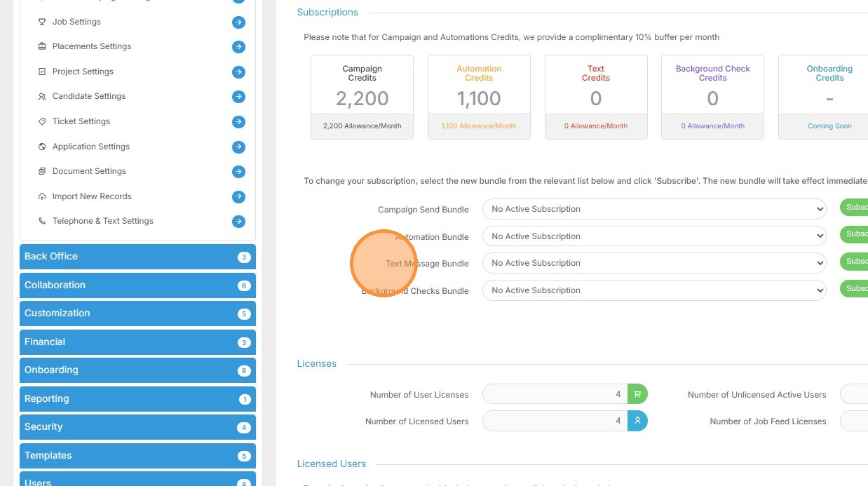
Task: Open Document Settings via its arrow icon
Action: pos(239,172)
